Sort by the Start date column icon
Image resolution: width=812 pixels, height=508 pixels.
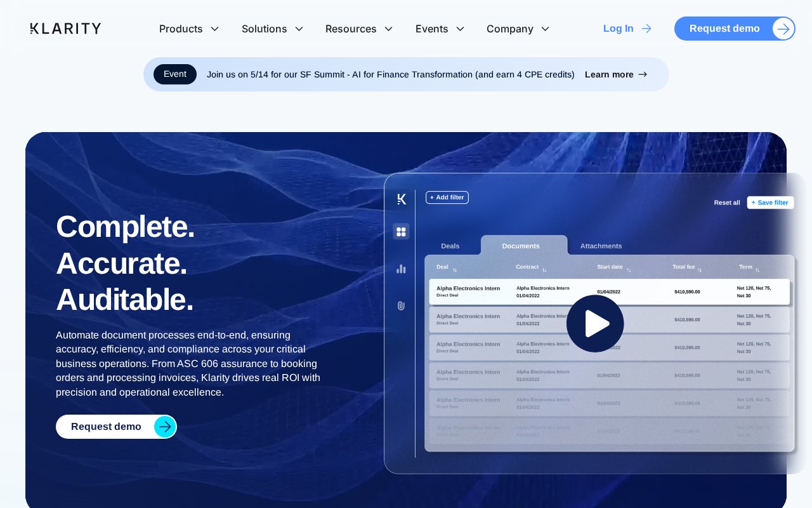[x=629, y=270]
